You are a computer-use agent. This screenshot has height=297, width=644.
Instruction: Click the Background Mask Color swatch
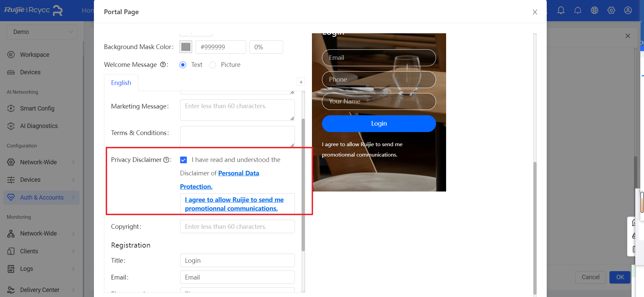click(186, 47)
